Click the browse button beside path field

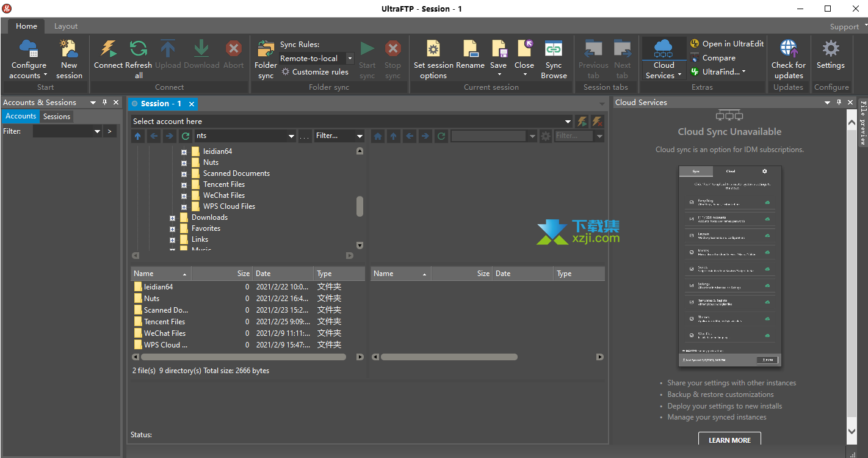click(305, 136)
